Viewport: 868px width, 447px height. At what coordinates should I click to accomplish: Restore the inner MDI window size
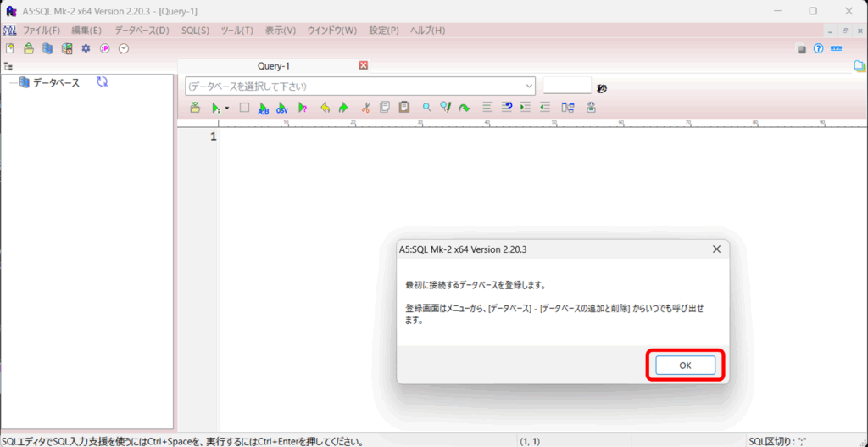click(845, 31)
